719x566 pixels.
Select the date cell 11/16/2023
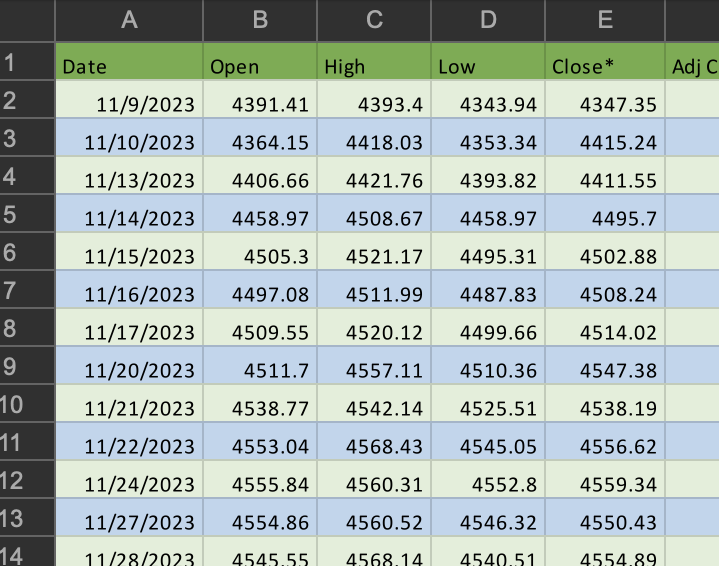click(129, 289)
